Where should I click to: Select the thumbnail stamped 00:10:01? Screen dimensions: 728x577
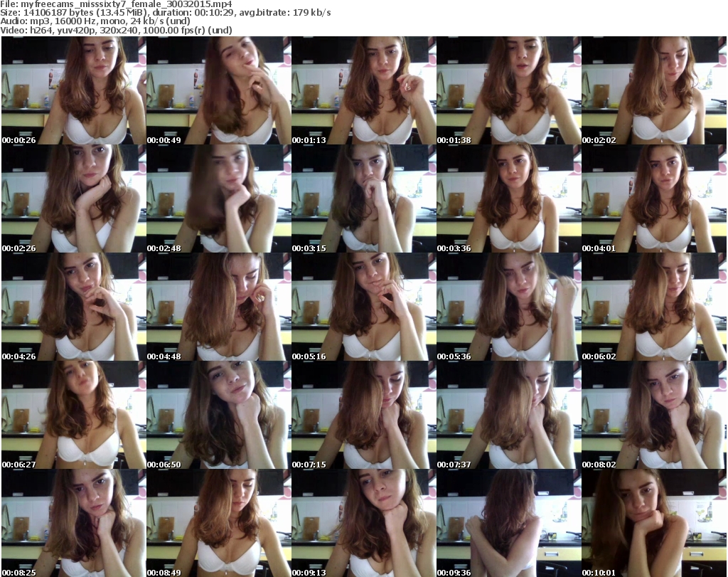tap(654, 523)
